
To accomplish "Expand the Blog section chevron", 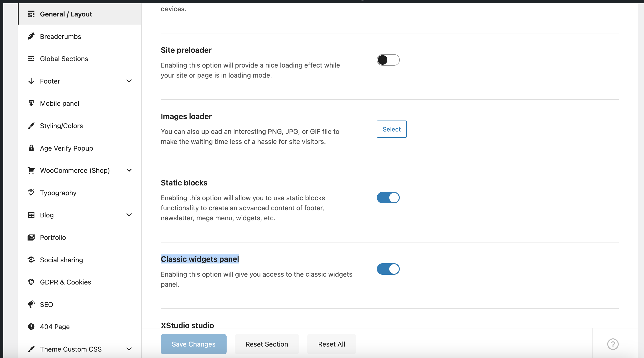I will (x=129, y=215).
